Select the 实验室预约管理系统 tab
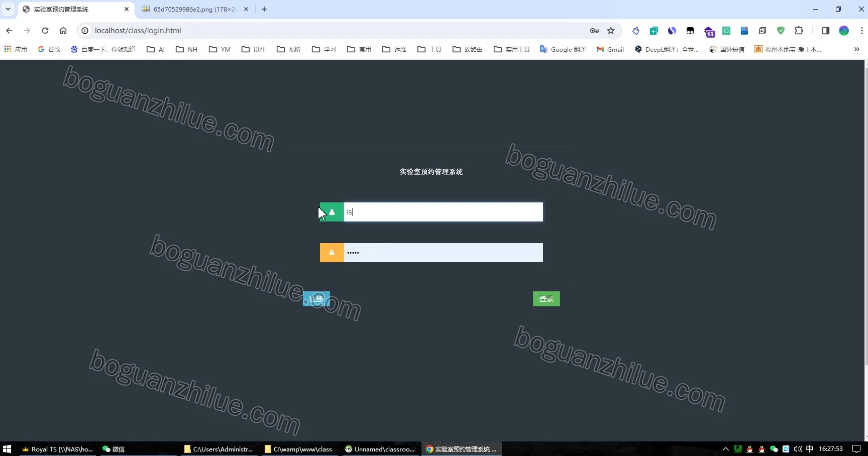 point(76,9)
